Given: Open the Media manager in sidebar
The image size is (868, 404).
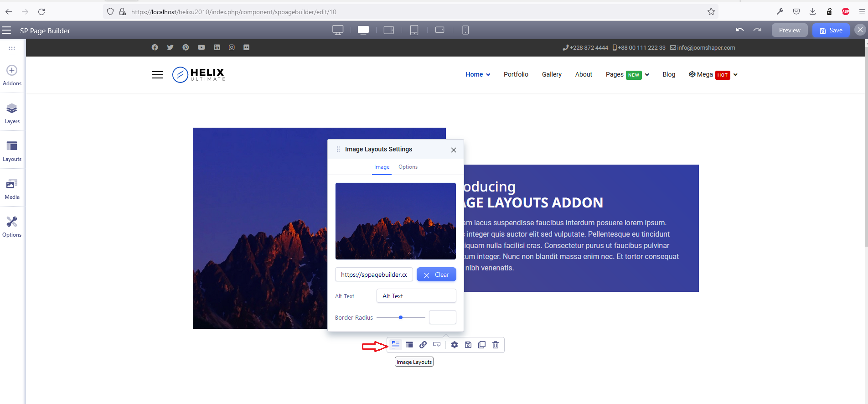Looking at the screenshot, I should (12, 189).
